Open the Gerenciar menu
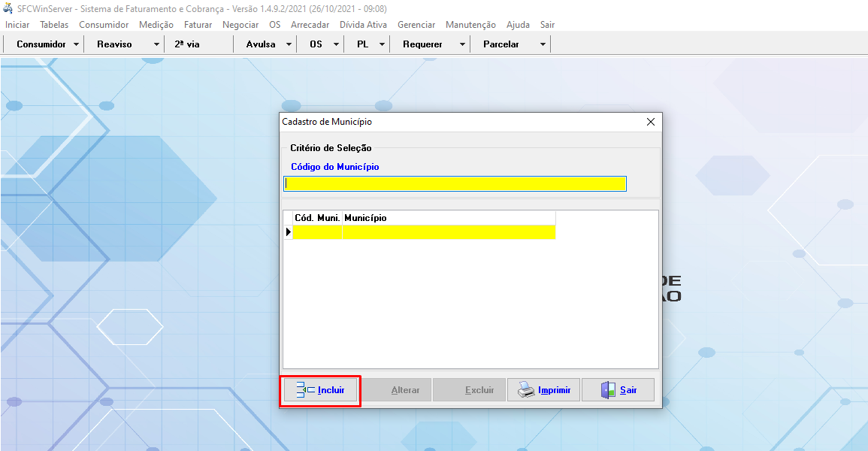The height and width of the screenshot is (451, 868). [416, 25]
